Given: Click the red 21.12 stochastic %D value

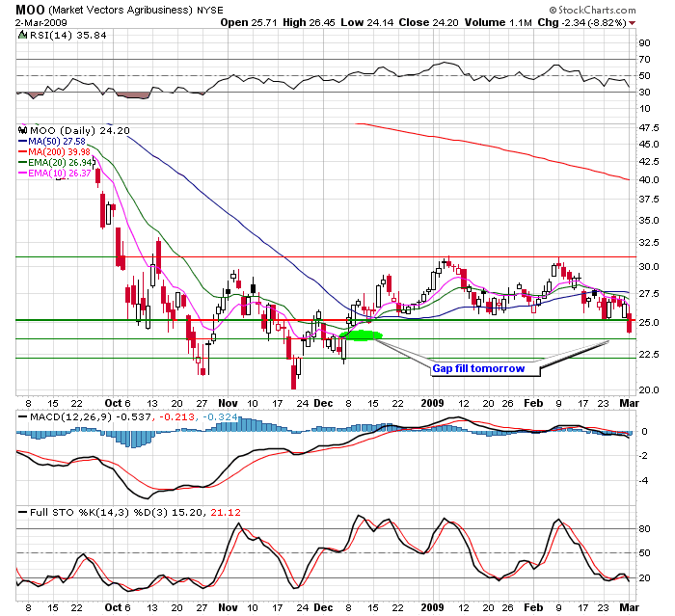Looking at the screenshot, I should coord(226,513).
